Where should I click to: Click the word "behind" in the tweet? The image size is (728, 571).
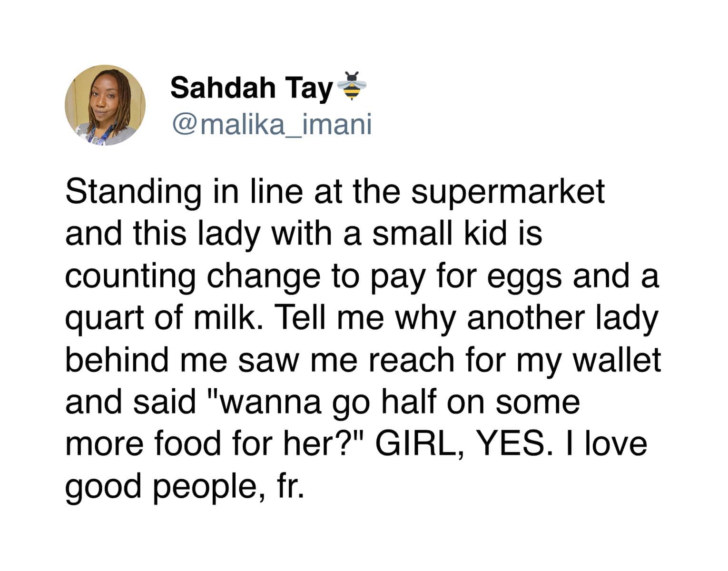tap(118, 360)
